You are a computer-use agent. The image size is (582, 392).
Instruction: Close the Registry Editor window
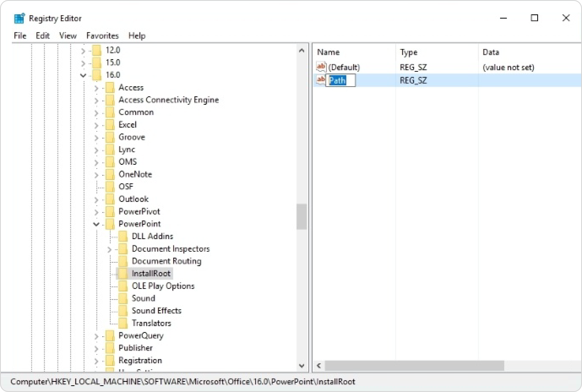(x=566, y=18)
